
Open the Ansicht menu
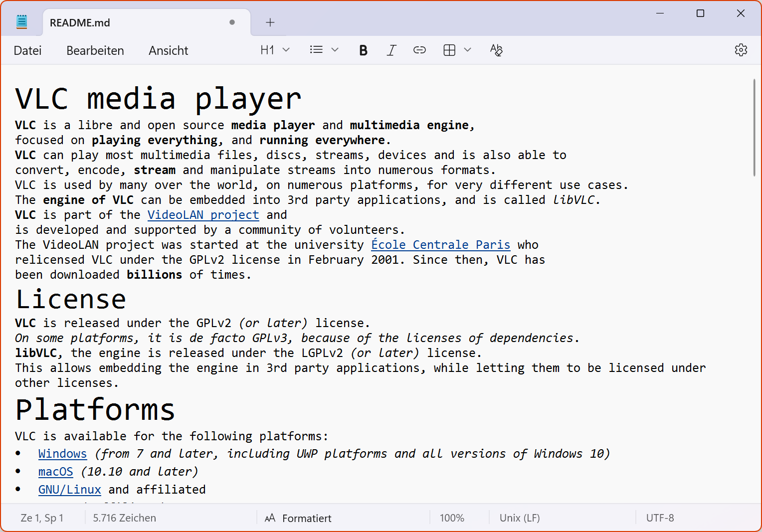169,50
